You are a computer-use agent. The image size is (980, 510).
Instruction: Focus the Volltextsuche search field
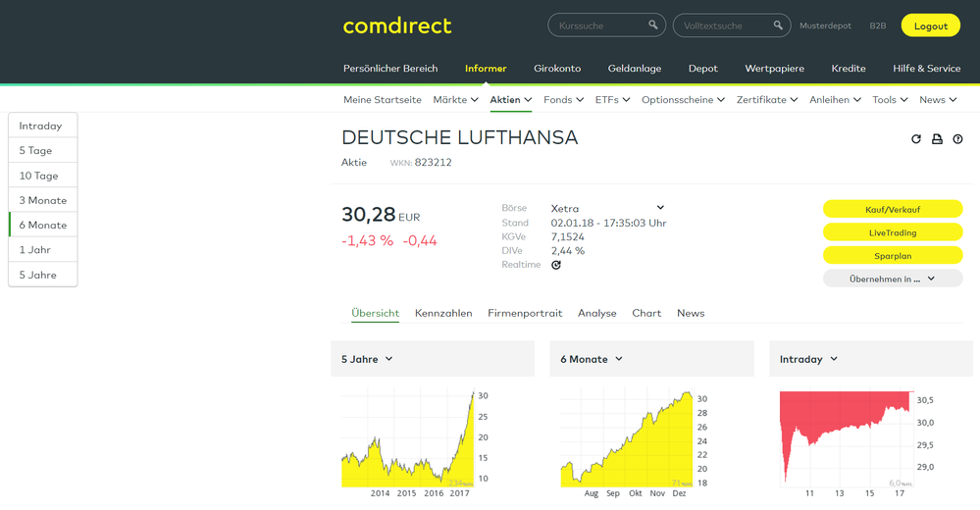point(731,25)
